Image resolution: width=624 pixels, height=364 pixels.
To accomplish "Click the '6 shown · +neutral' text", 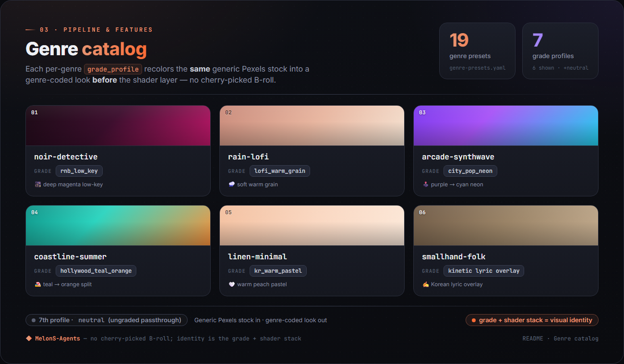I will pos(560,68).
